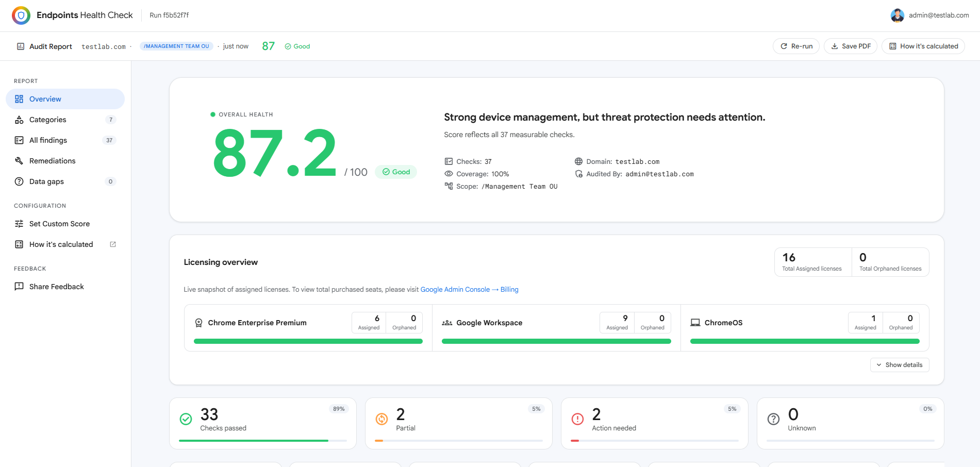Open Data gaps in the sidebar

[x=65, y=181]
